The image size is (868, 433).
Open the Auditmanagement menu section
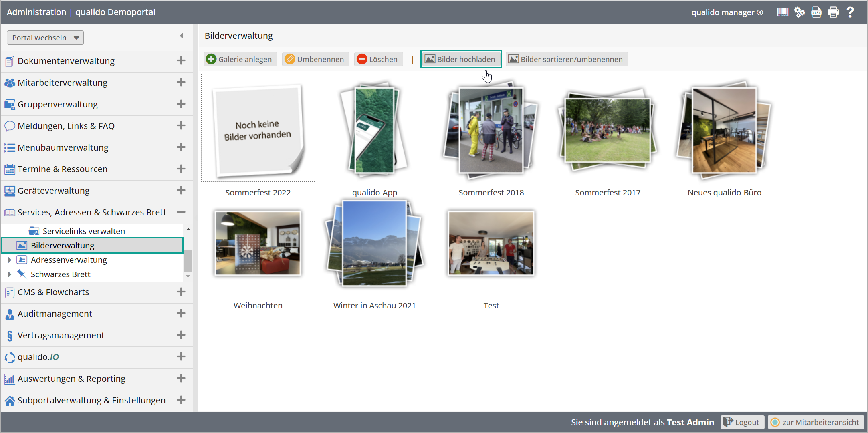tap(97, 314)
